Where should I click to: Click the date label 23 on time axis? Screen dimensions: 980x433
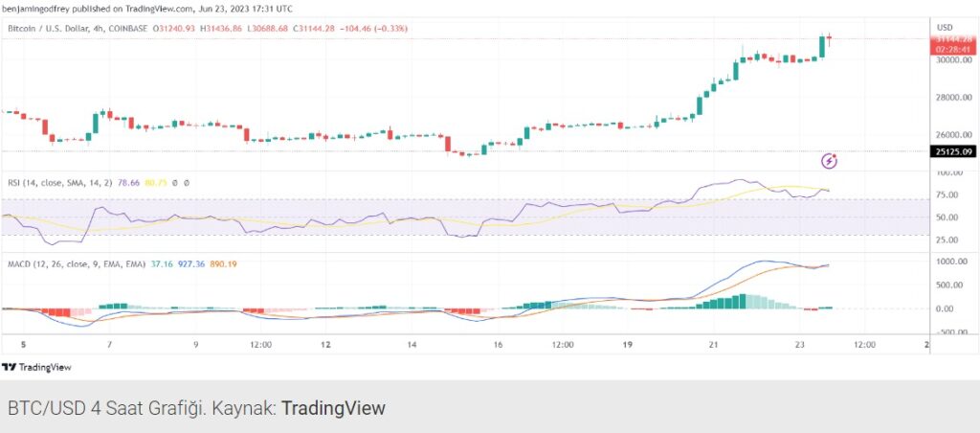[801, 344]
